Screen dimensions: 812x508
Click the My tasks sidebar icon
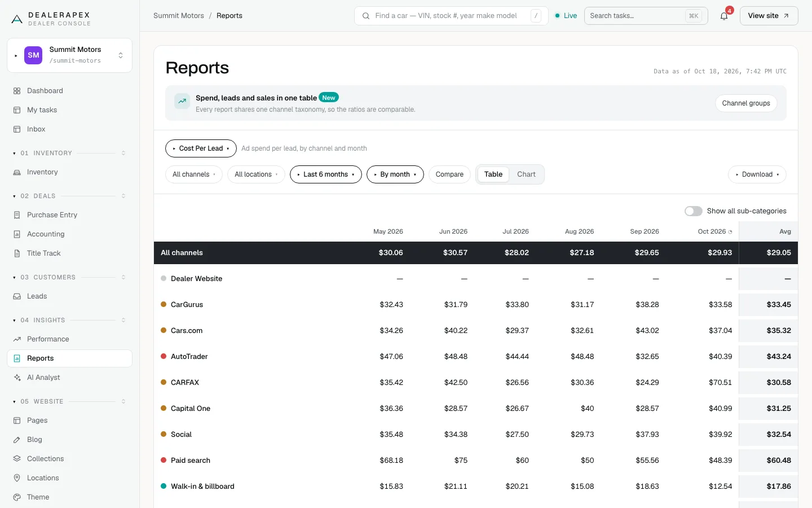pos(17,110)
